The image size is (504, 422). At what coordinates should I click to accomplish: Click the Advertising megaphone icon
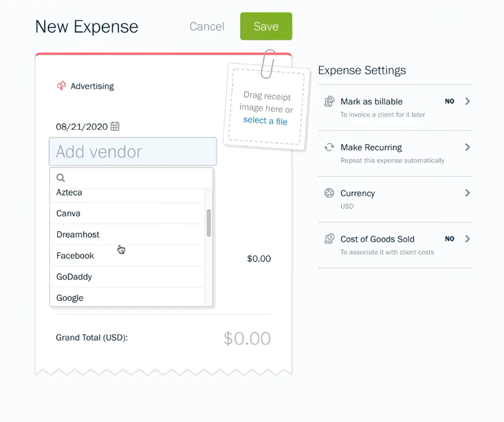61,86
